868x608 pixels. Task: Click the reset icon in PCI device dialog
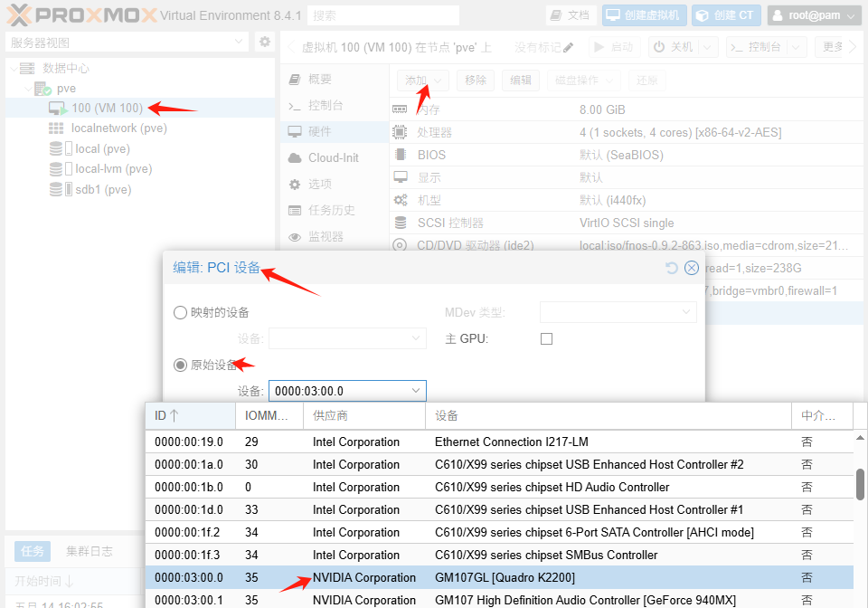[672, 268]
